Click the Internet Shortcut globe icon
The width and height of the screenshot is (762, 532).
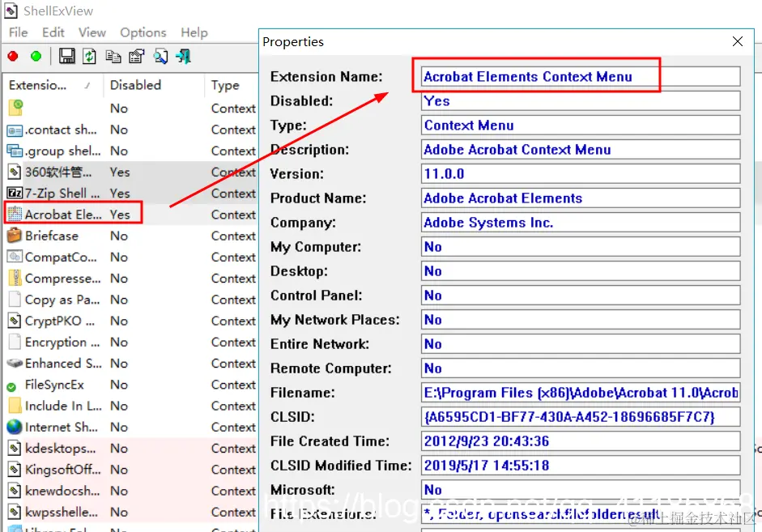point(15,427)
